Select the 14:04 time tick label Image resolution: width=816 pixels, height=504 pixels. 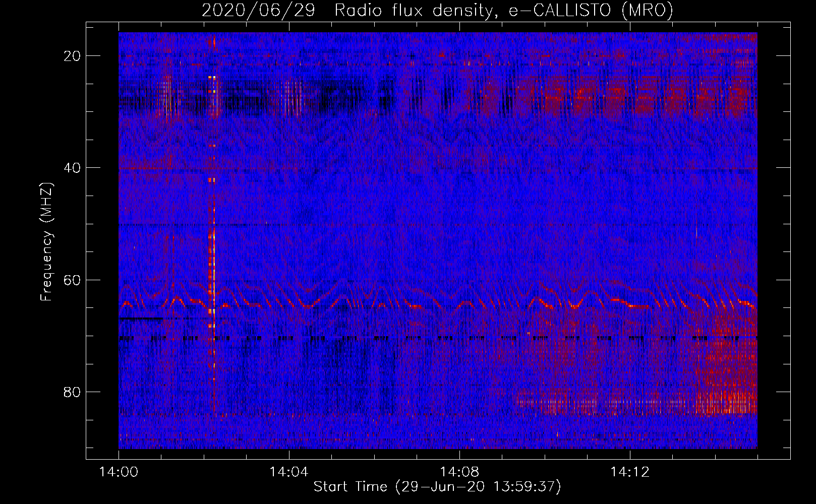tap(288, 472)
